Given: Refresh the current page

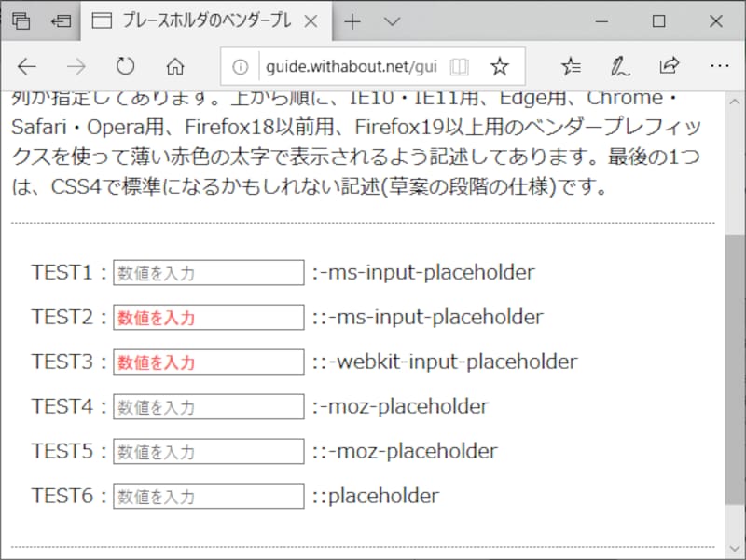Looking at the screenshot, I should point(126,66).
